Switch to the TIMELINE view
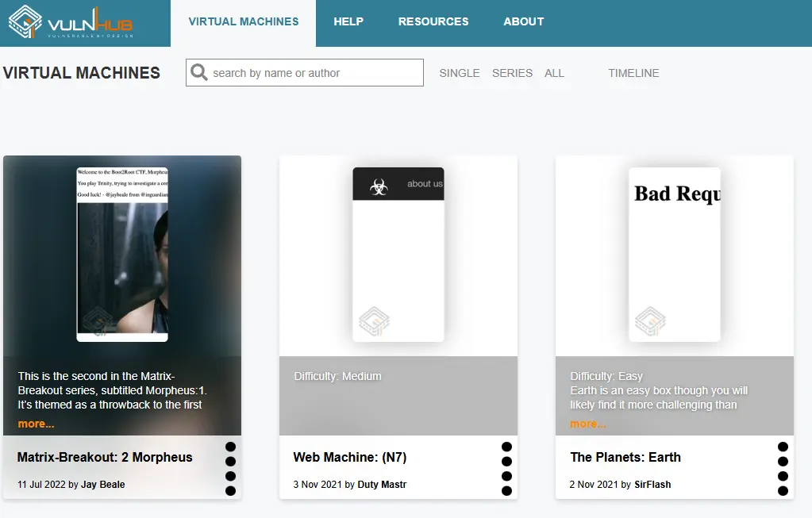Screen dimensions: 812x518 pos(633,73)
